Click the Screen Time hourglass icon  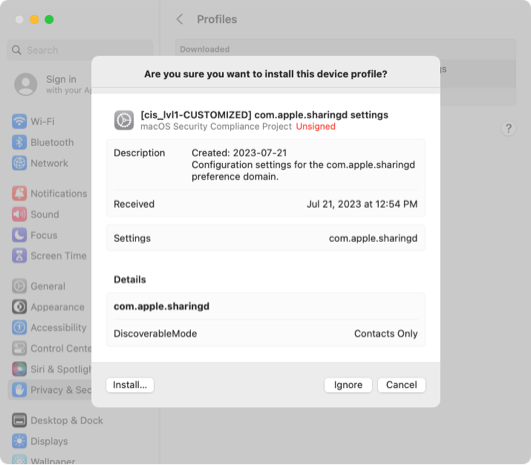(19, 256)
